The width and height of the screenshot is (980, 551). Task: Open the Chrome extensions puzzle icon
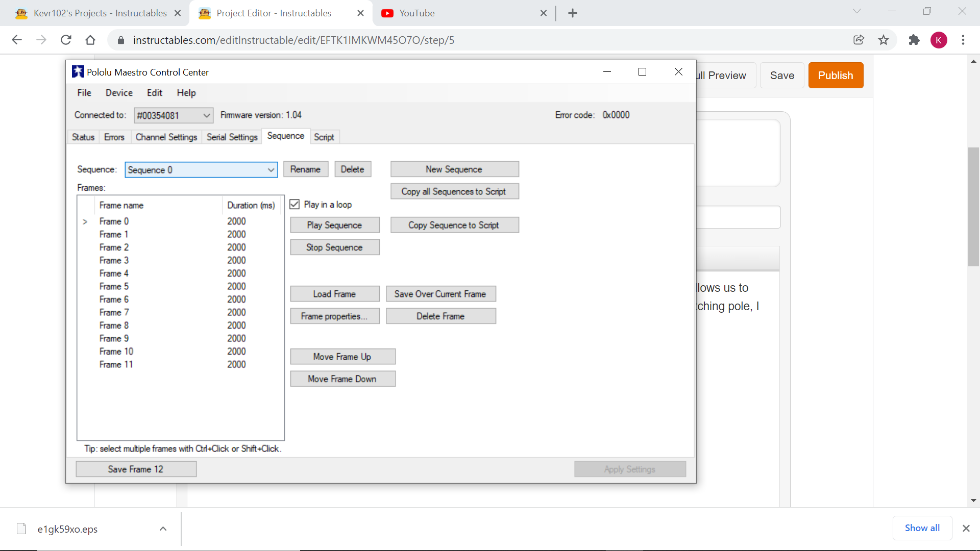pyautogui.click(x=914, y=40)
